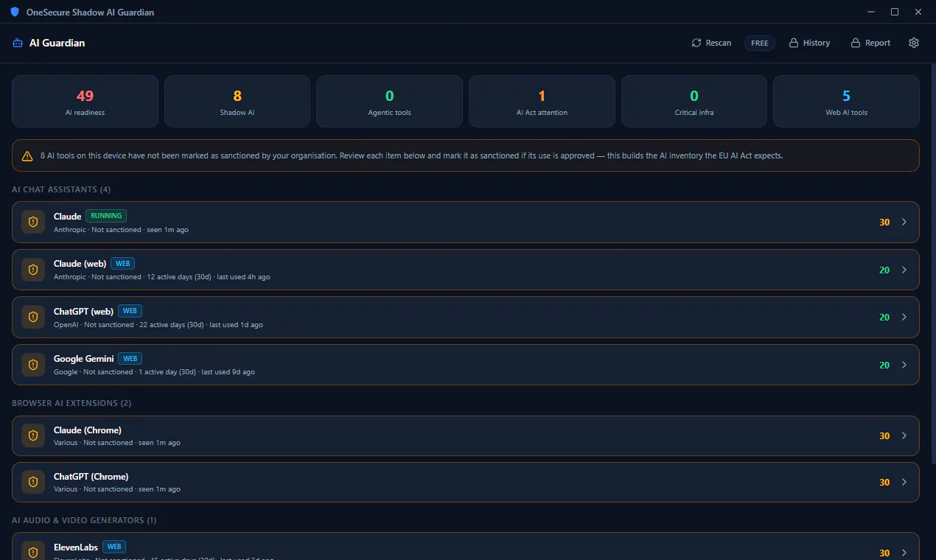This screenshot has height=560, width=936.
Task: Open the History view
Action: click(809, 43)
